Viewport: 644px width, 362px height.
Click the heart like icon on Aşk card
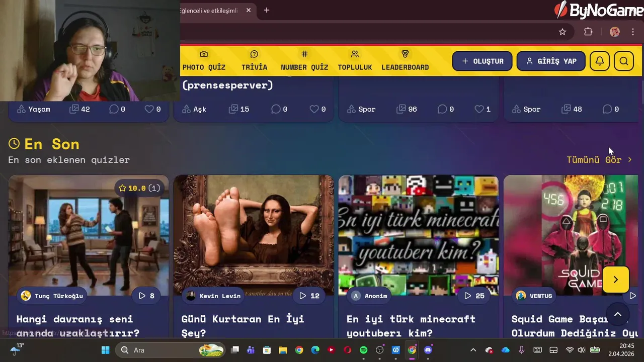[314, 109]
